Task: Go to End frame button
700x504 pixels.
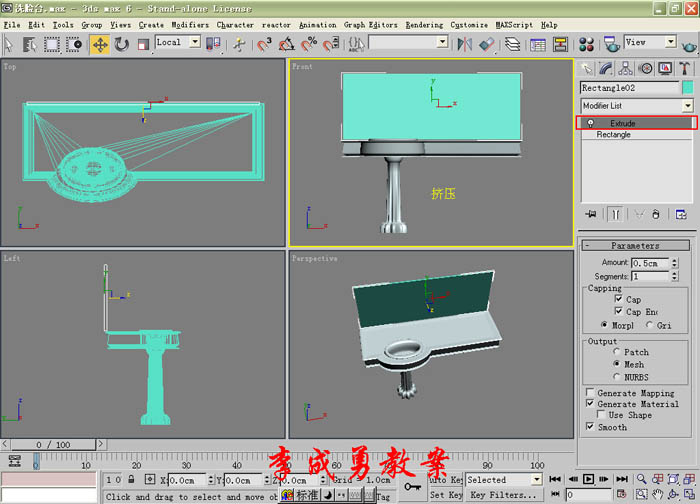Action: [621, 479]
